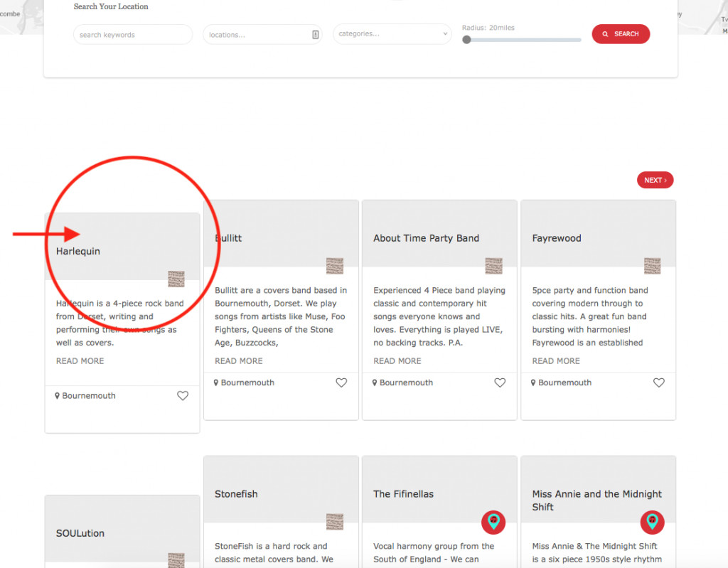Click the location pin beside Bournemouth on Harlequin's card

pyautogui.click(x=58, y=395)
